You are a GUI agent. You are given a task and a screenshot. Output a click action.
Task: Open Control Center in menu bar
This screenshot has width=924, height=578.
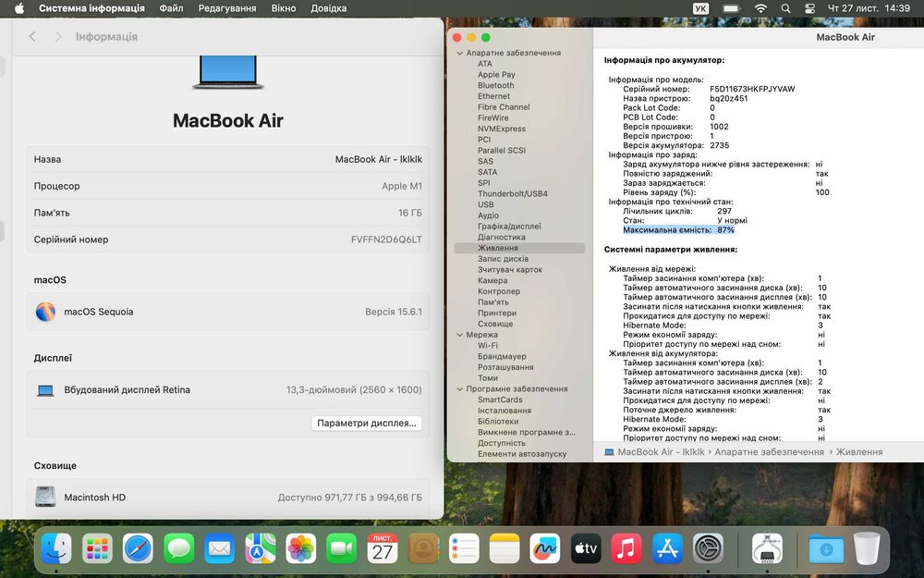pos(809,8)
